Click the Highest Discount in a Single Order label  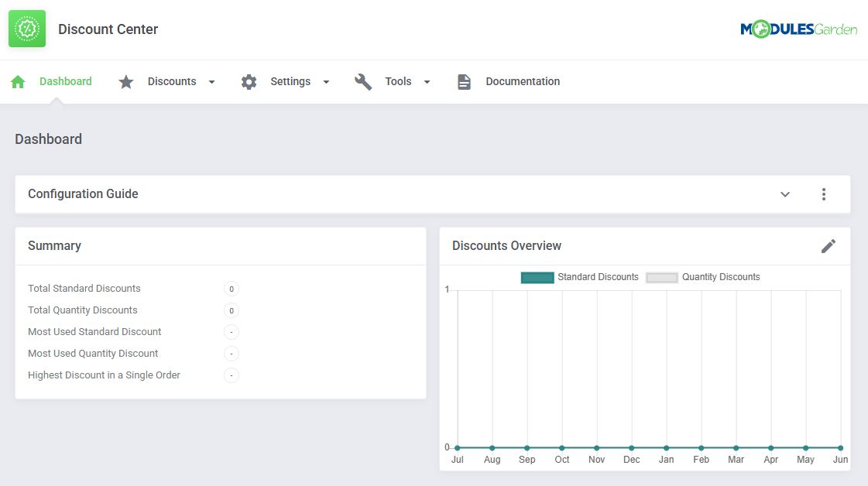(x=104, y=375)
